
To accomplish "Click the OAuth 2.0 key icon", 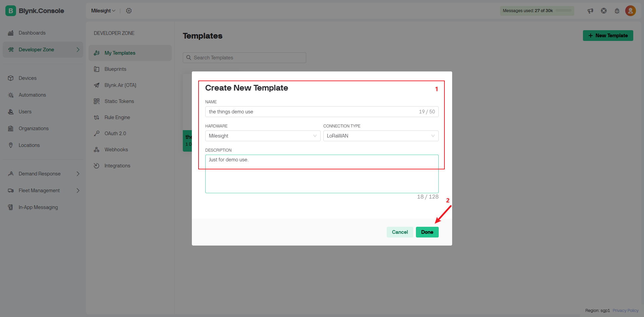I will coord(97,134).
